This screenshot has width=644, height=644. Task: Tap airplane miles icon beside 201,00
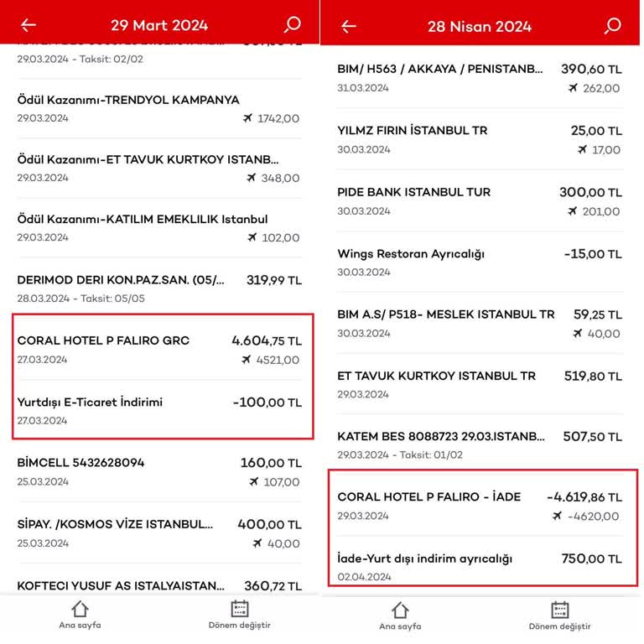pyautogui.click(x=573, y=211)
